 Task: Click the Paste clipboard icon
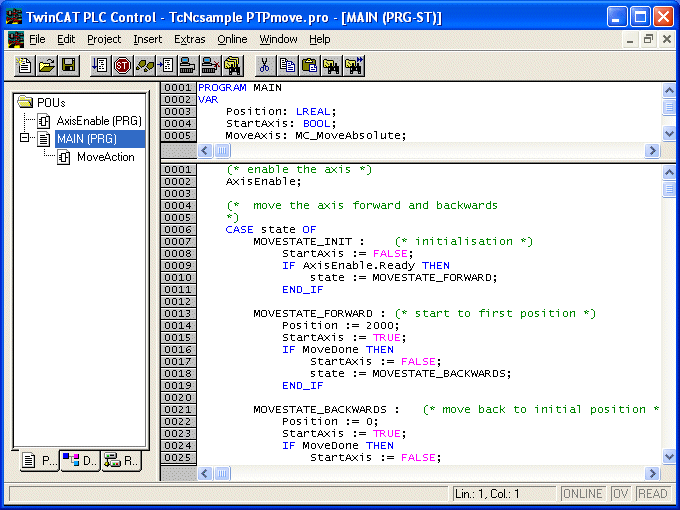(310, 66)
